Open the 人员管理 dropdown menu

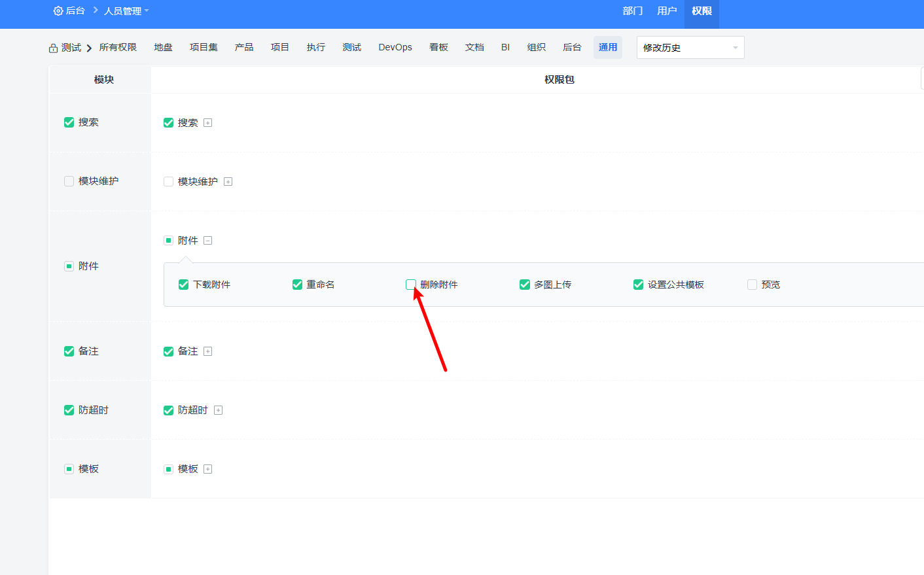click(x=126, y=11)
